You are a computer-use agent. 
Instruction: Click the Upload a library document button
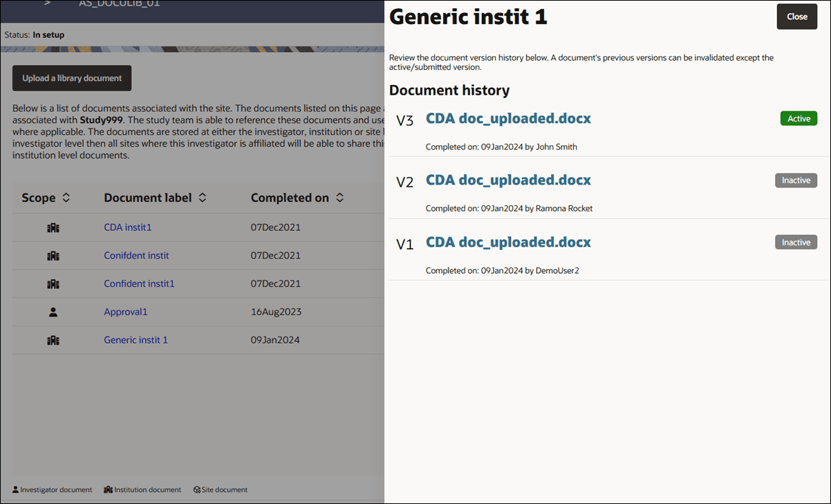(x=71, y=78)
